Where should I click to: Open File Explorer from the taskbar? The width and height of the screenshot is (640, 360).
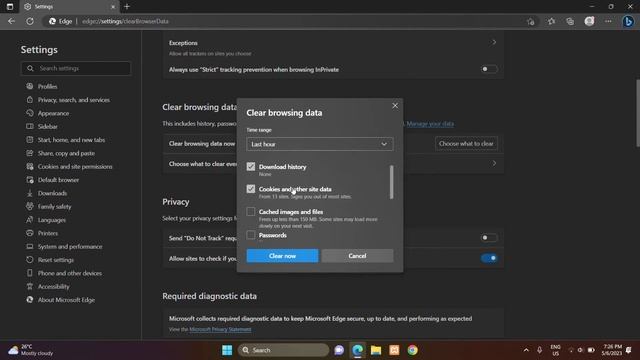(x=376, y=350)
